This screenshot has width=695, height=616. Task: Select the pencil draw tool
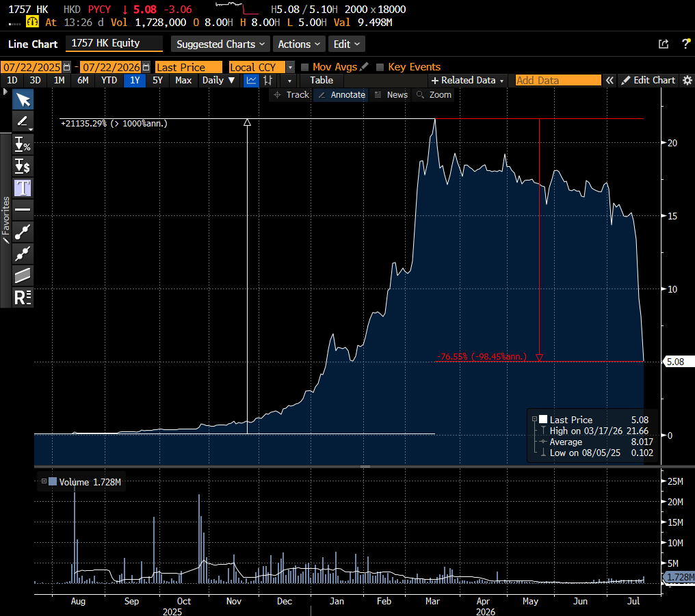point(23,122)
